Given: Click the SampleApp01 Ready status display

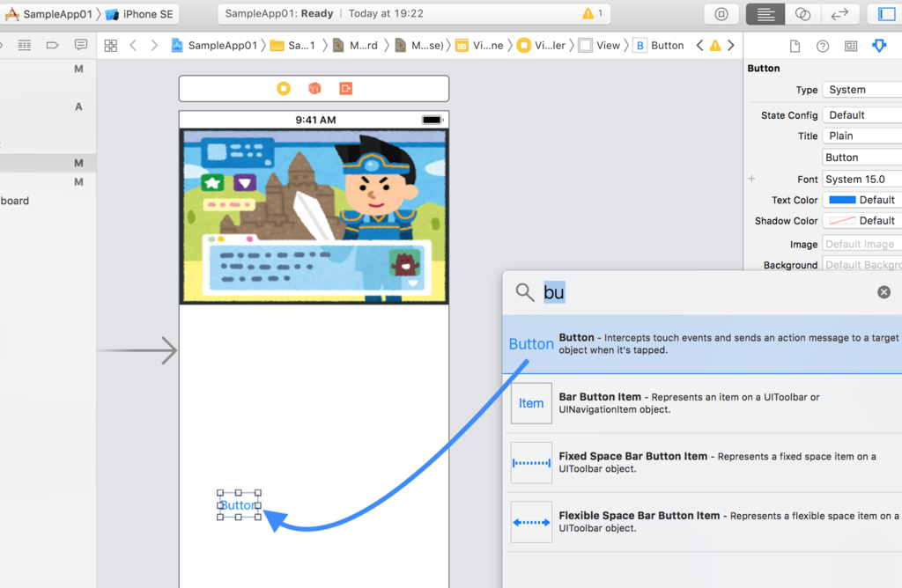Looking at the screenshot, I should click(x=414, y=13).
